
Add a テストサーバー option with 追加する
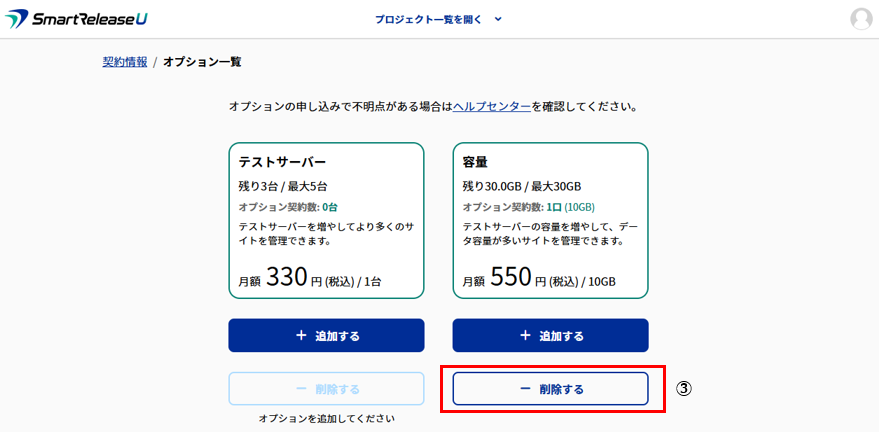(x=326, y=336)
